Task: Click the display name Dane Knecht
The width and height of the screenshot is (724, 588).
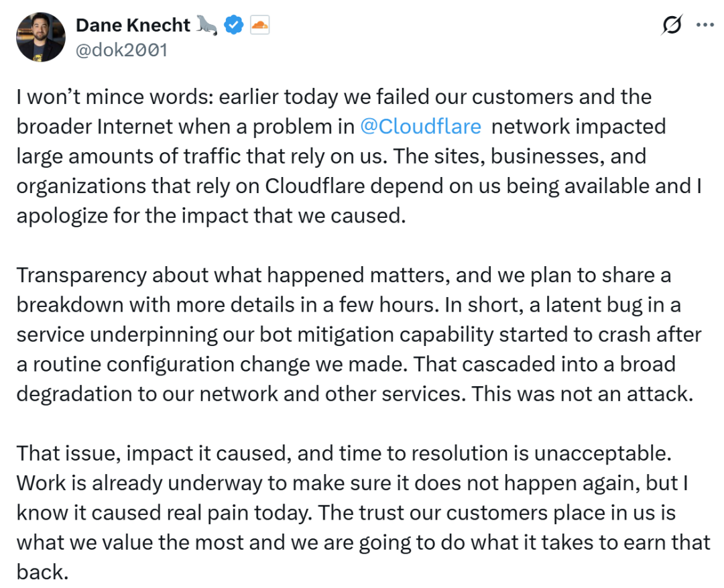Action: click(x=133, y=26)
